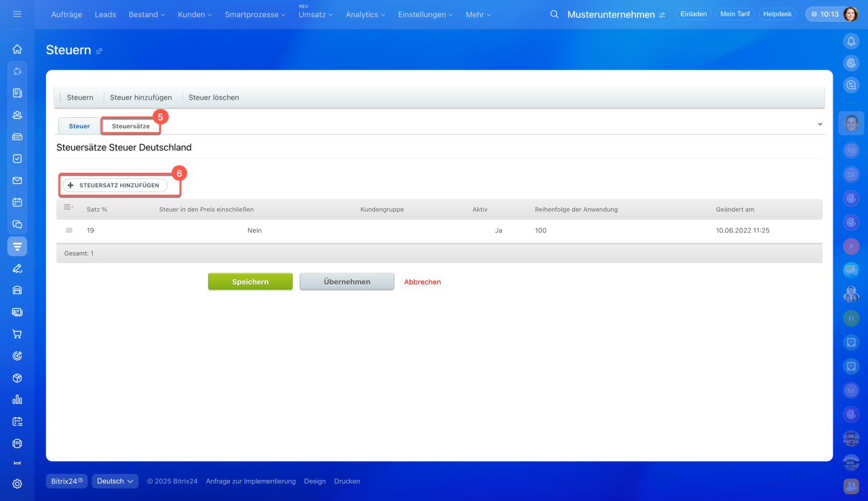Click the Bitrix24 footer button
This screenshot has width=868, height=501.
(67, 481)
